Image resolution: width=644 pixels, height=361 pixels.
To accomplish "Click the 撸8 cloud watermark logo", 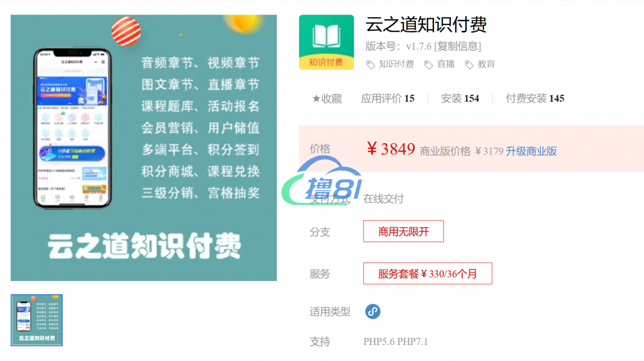I will point(322,181).
